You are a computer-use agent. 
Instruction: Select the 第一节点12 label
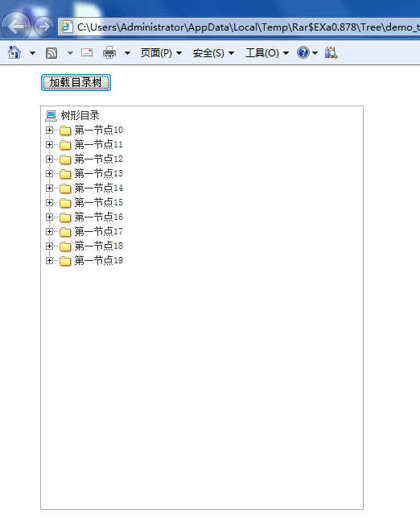click(x=99, y=159)
